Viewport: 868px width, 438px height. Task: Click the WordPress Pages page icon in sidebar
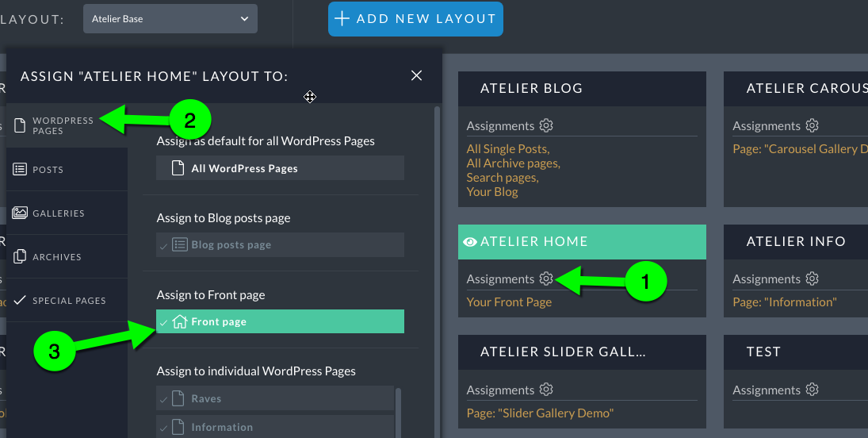[x=20, y=125]
